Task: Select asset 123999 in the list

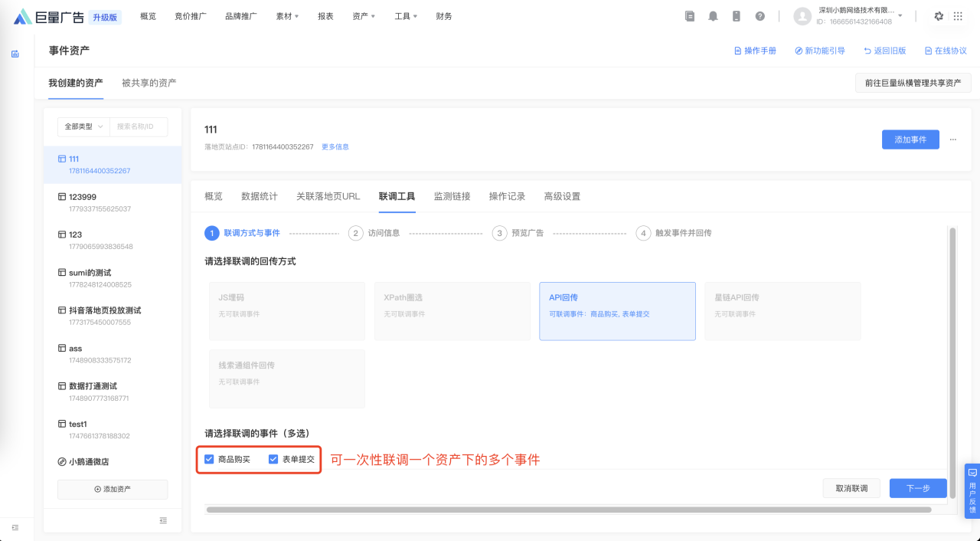Action: (x=113, y=202)
